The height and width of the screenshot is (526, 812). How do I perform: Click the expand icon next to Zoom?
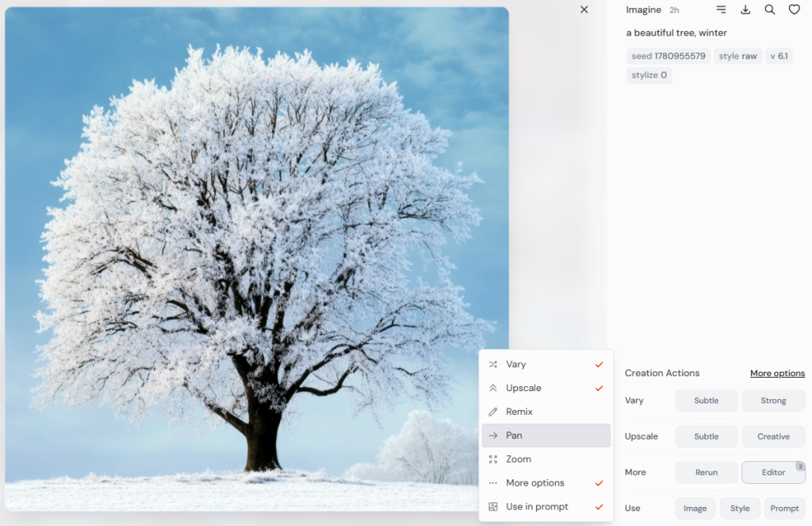493,459
